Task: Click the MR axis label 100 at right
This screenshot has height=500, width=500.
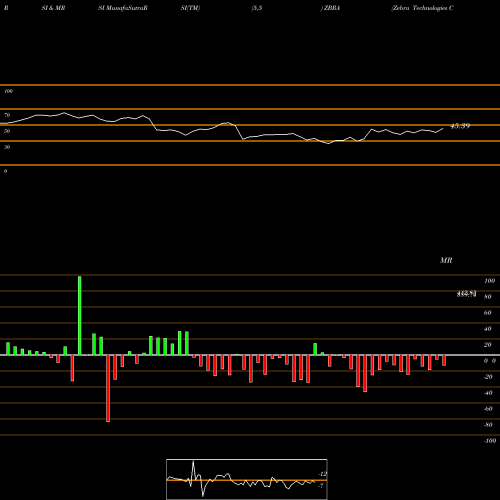Action: click(489, 281)
